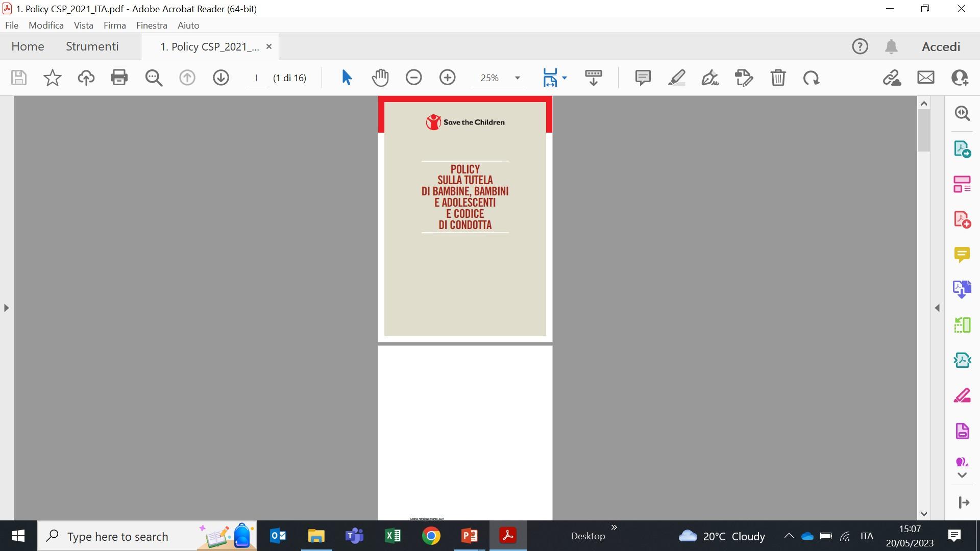Close the Policy CSP_2021 document tab
This screenshot has width=980, height=551.
268,46
